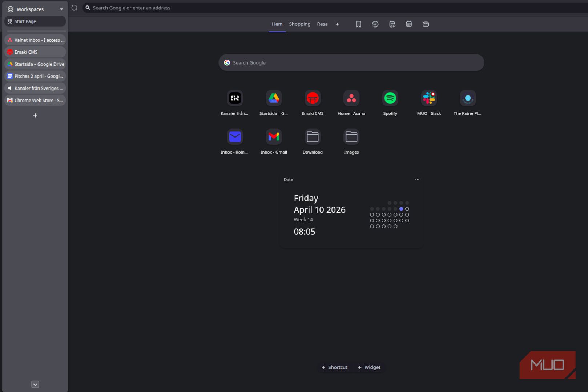Open the Kanaler från speed dial
588x392 pixels.
coord(235,98)
